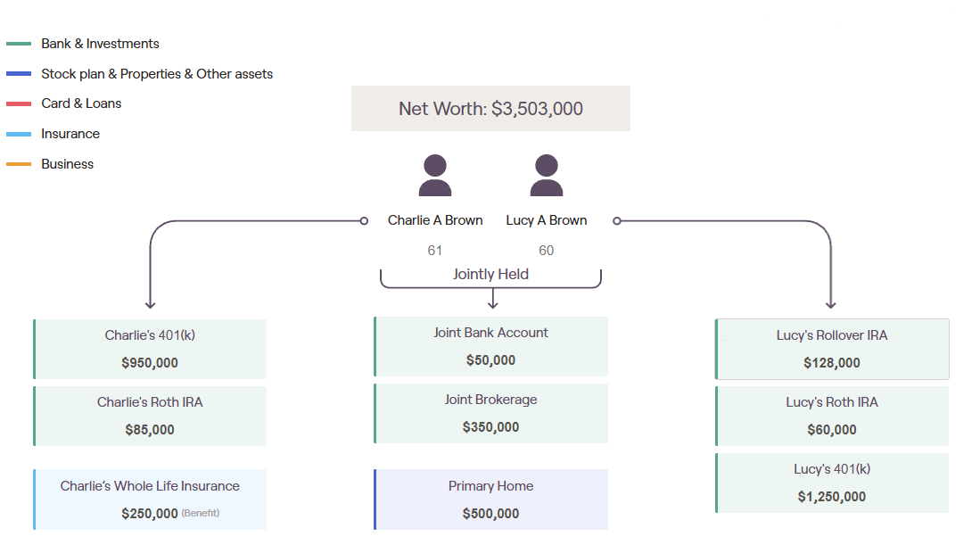Click the dark blue Stock plan legend swatch
This screenshot has height=545, width=980.
pyautogui.click(x=19, y=74)
